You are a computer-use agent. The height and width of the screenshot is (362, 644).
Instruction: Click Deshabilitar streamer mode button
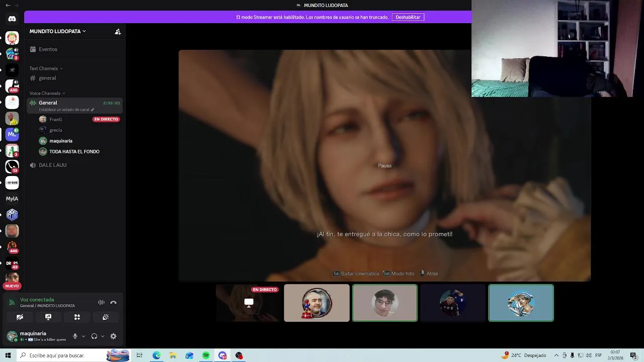coord(408,17)
